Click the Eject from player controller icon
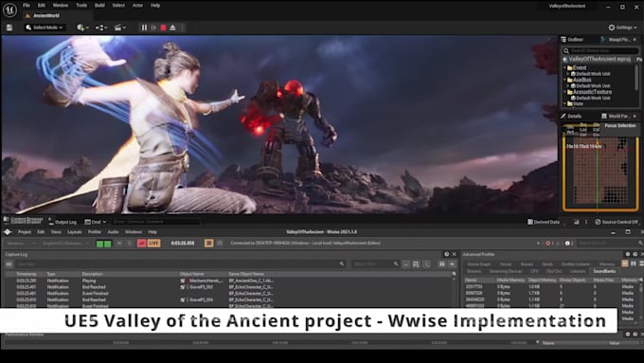The width and height of the screenshot is (644, 363). (172, 27)
